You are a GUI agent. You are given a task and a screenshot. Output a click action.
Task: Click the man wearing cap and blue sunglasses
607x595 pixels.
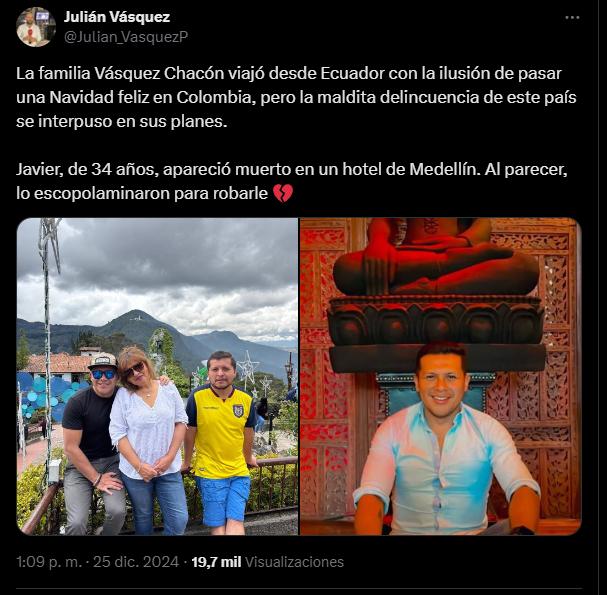[93, 441]
